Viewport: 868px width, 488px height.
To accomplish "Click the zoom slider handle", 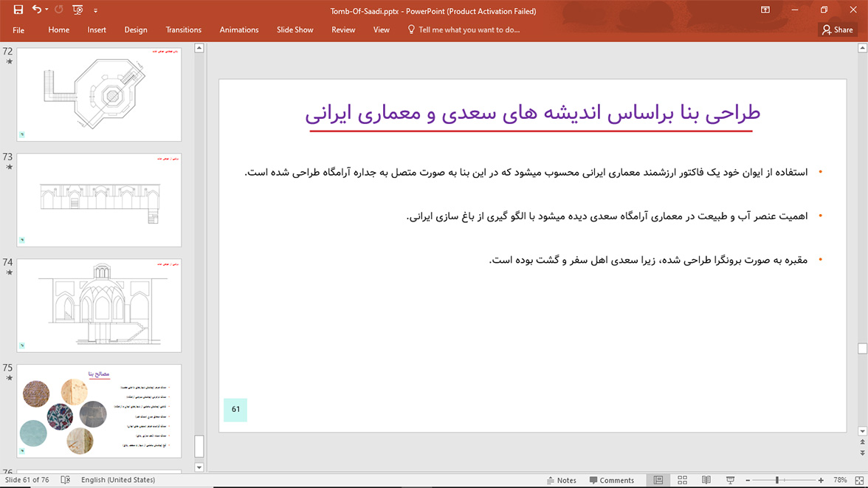I will pos(777,480).
